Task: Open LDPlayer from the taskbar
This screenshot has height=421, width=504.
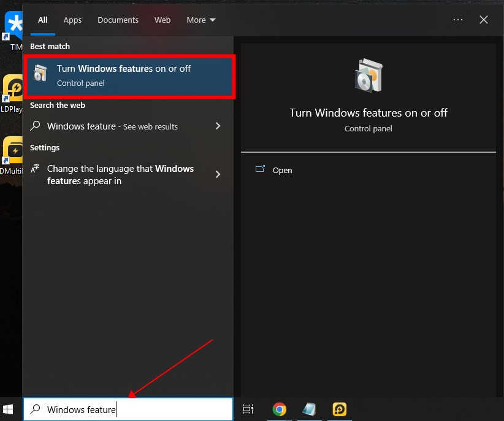Action: (x=340, y=409)
